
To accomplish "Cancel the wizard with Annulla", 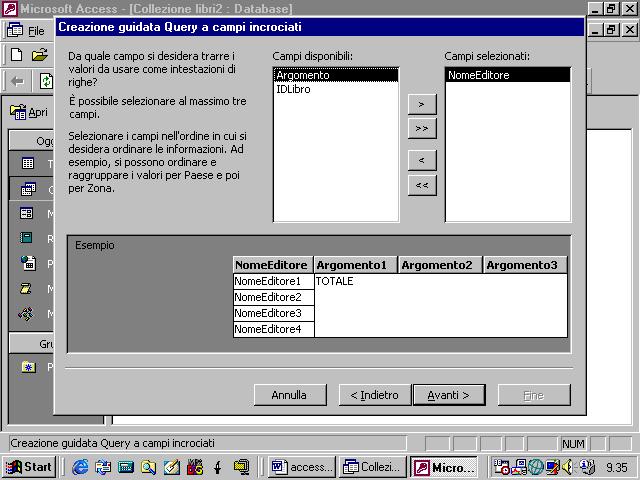I will tap(289, 395).
